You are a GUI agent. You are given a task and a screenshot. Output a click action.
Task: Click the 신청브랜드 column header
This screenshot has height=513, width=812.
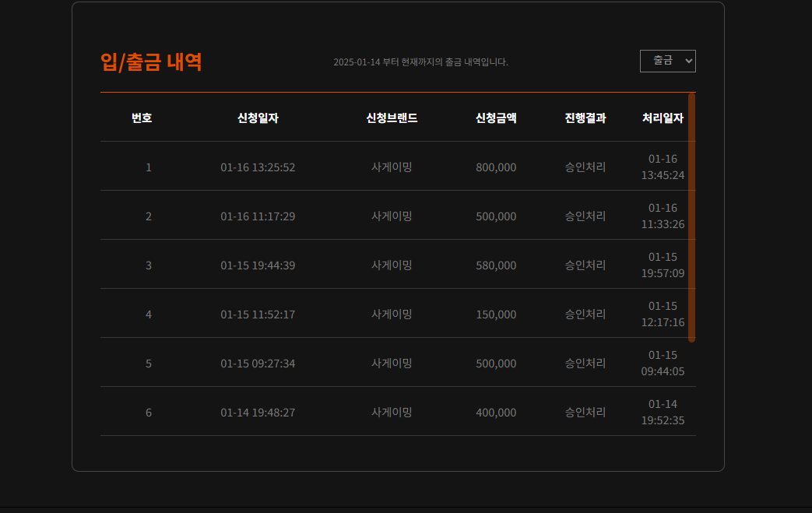(392, 118)
